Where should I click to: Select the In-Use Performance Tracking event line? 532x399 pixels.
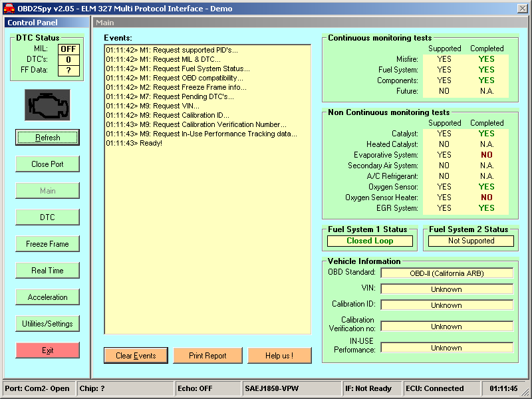201,134
